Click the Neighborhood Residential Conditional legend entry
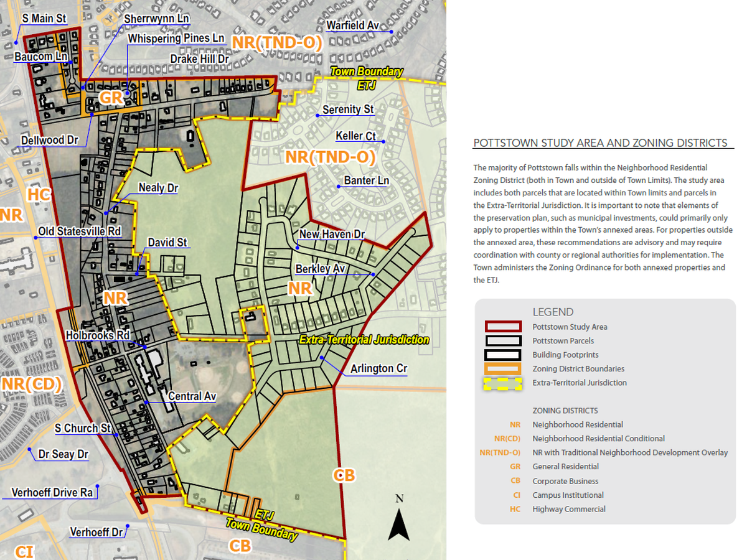 click(598, 439)
